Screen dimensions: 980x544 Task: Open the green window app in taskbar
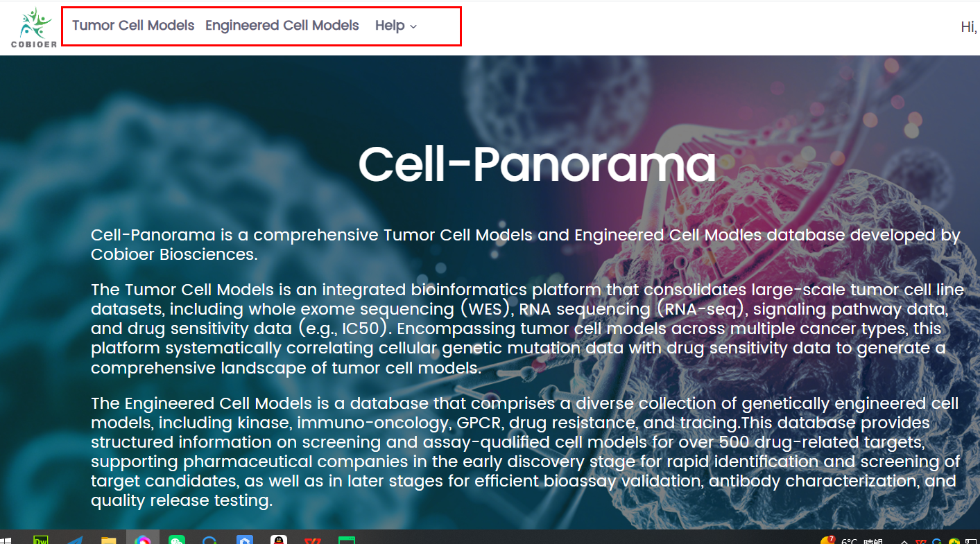346,539
